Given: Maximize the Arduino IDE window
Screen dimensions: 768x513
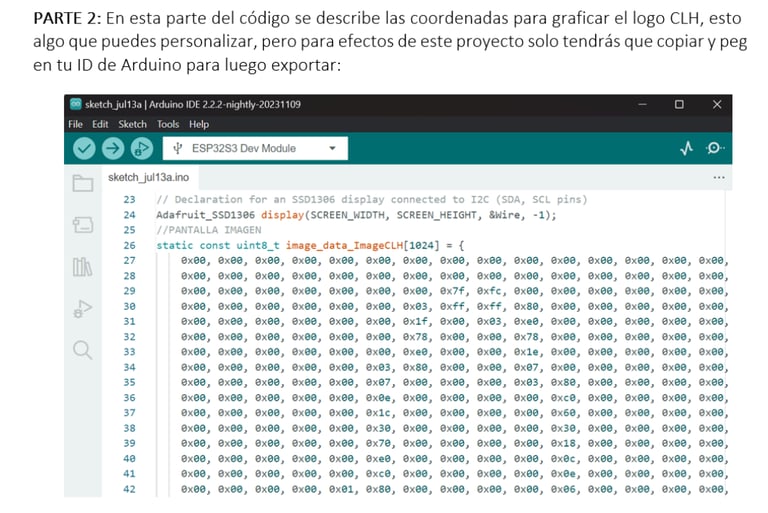Looking at the screenshot, I should (679, 104).
